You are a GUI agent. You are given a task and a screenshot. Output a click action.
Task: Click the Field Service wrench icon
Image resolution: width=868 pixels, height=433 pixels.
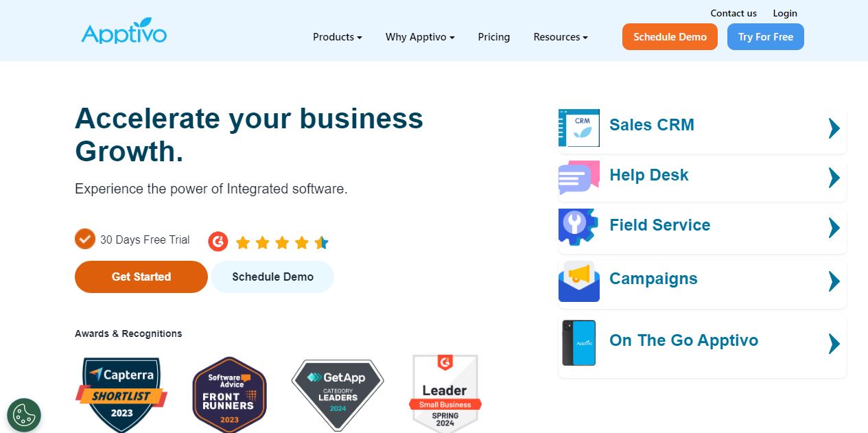click(578, 227)
